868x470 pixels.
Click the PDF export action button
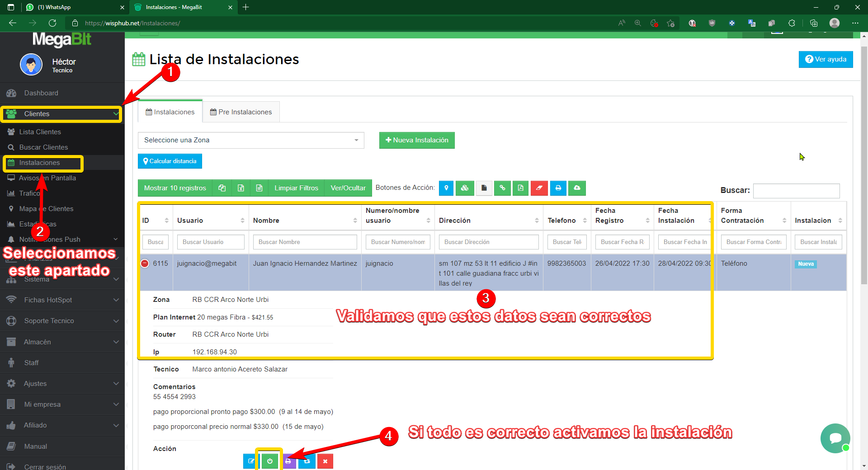point(521,188)
